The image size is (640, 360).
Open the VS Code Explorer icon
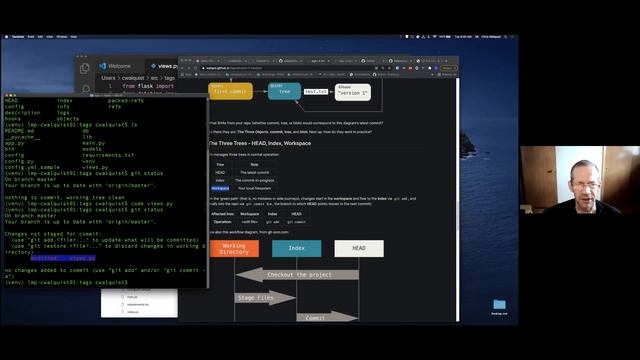(x=85, y=68)
